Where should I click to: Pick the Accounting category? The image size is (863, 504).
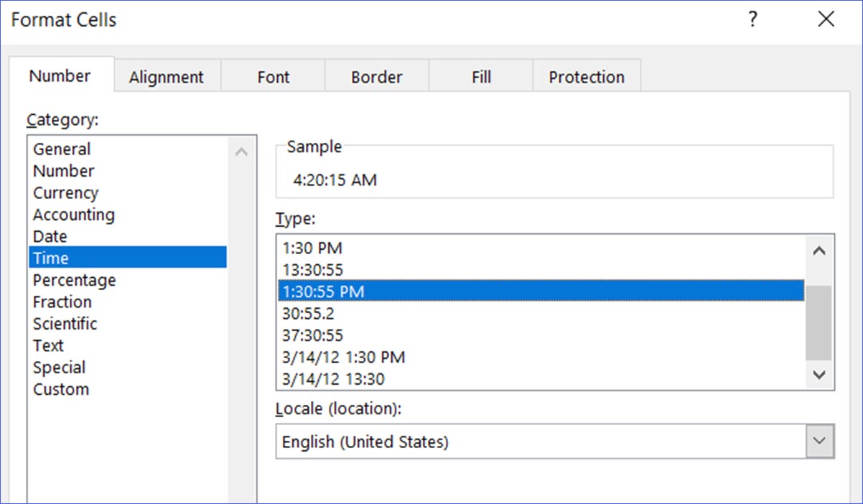click(x=73, y=214)
